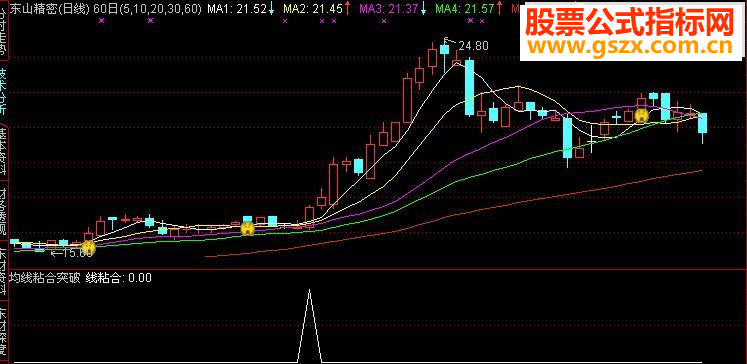Image resolution: width=747 pixels, height=364 pixels.
Task: Click the red up arrow after MA2 21.45
Action: pos(348,8)
